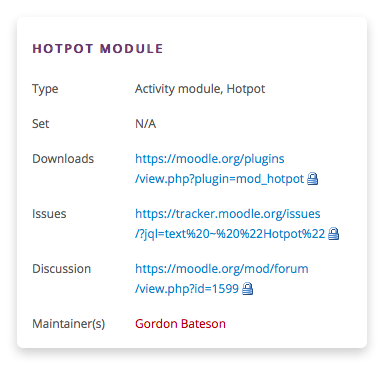
Task: Select the Set row label
Action: click(x=40, y=124)
